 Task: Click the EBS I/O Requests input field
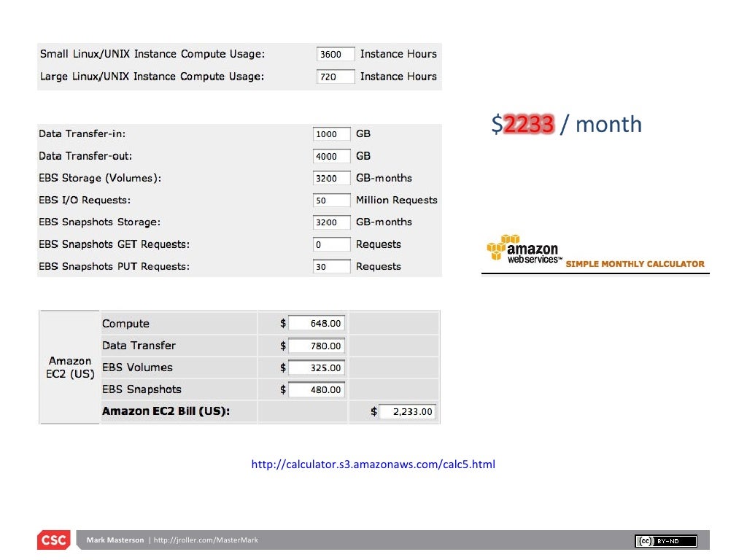(x=332, y=201)
